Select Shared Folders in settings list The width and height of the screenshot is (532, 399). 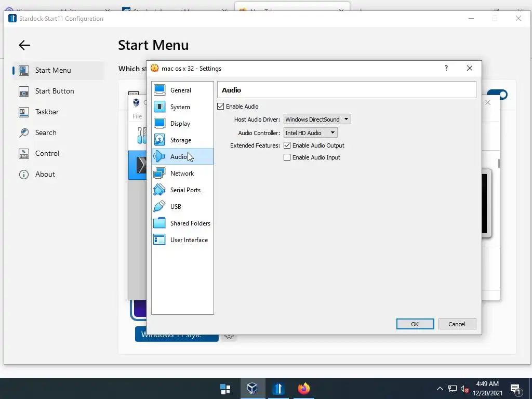pyautogui.click(x=182, y=223)
